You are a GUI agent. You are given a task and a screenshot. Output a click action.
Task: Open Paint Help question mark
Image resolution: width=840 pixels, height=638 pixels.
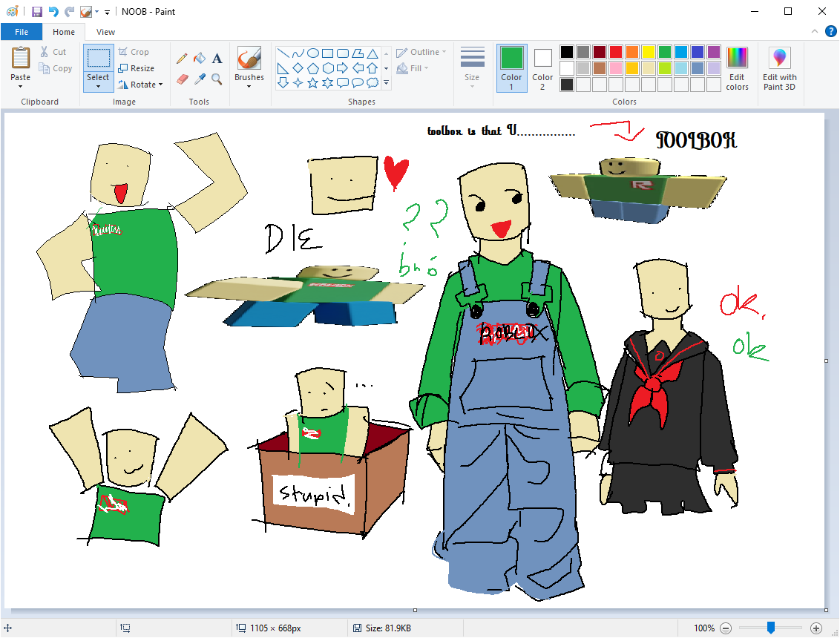830,32
